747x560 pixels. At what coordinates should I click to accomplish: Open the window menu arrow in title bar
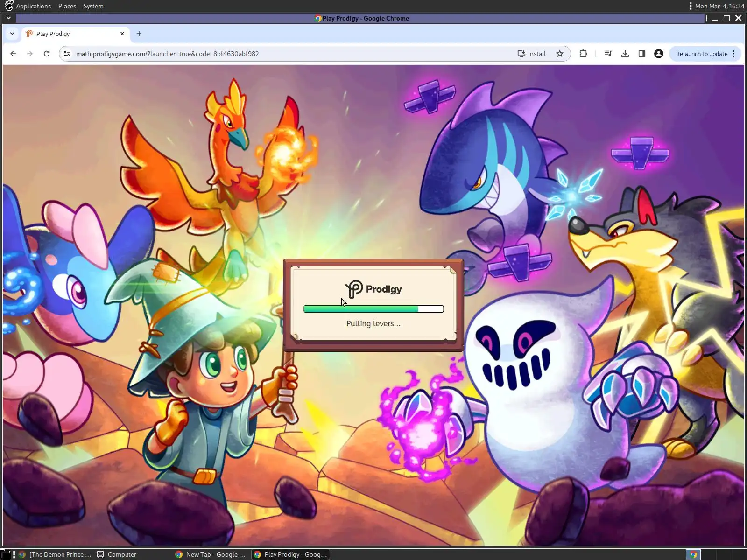tap(8, 18)
